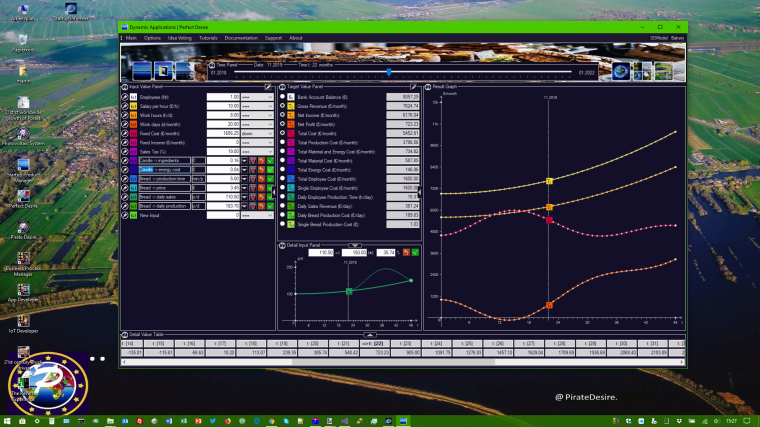Click the orange Net Profit target icon

click(291, 124)
